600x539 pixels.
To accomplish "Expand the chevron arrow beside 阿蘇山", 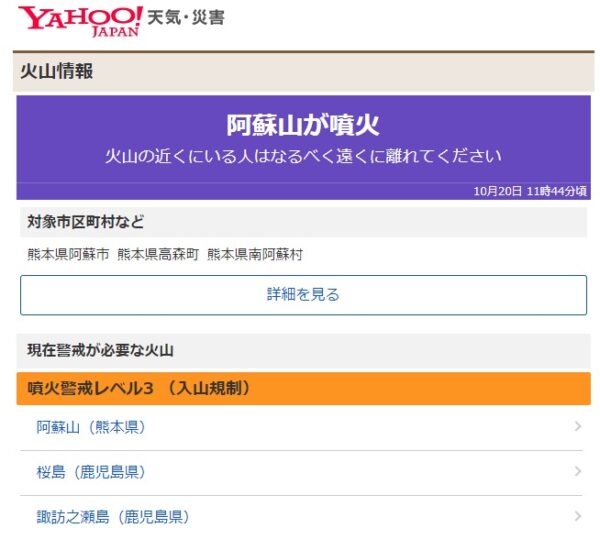I will 578,427.
